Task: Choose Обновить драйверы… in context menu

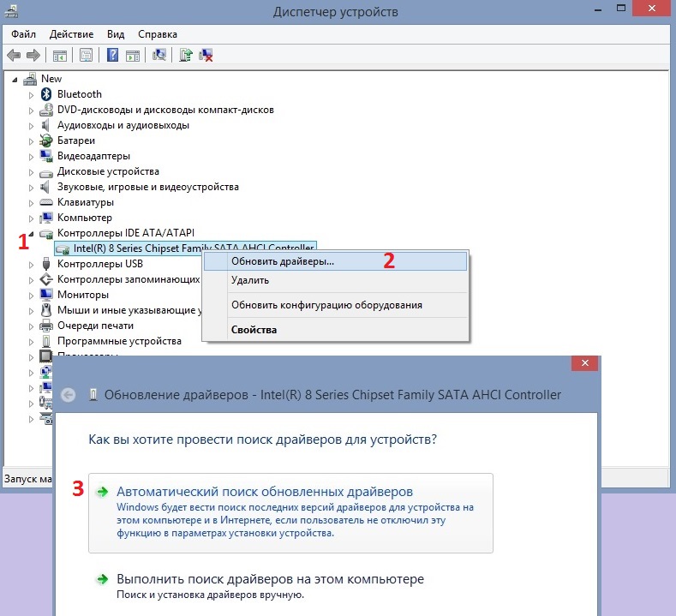Action: [335, 261]
